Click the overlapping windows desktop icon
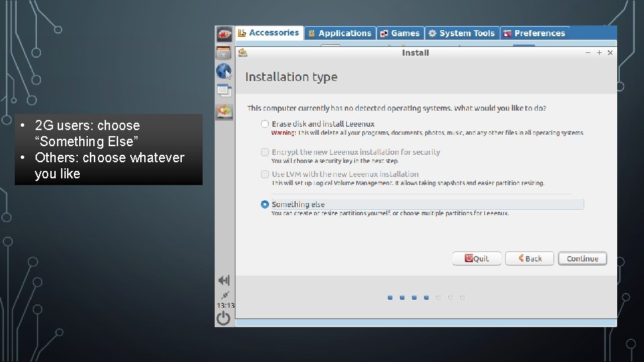 [x=224, y=90]
